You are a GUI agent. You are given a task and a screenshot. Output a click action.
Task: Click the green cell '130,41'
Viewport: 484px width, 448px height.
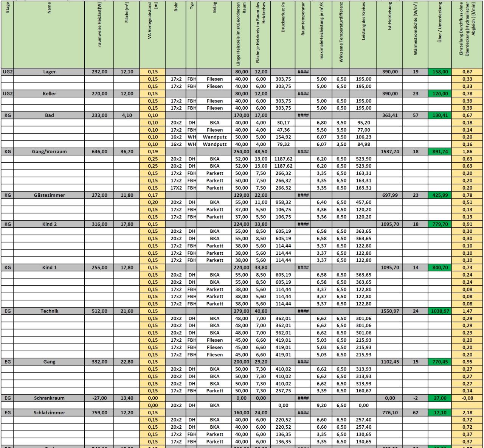pos(440,115)
